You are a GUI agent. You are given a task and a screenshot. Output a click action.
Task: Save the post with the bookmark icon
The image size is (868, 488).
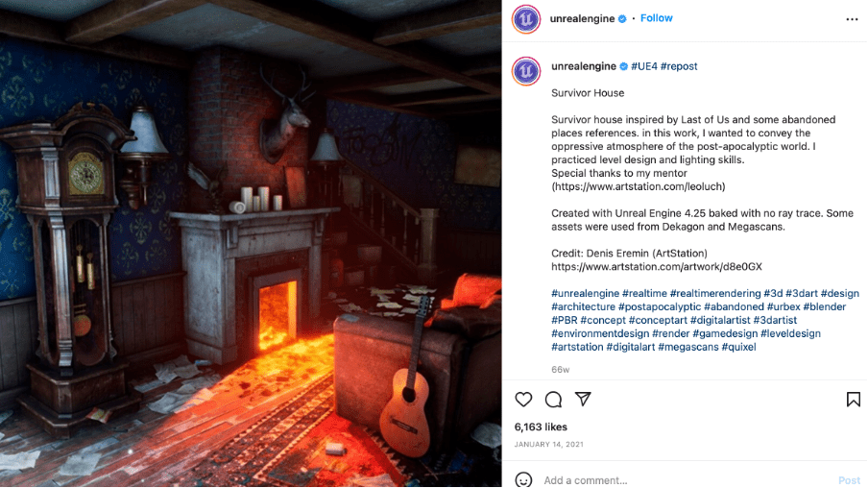(853, 400)
